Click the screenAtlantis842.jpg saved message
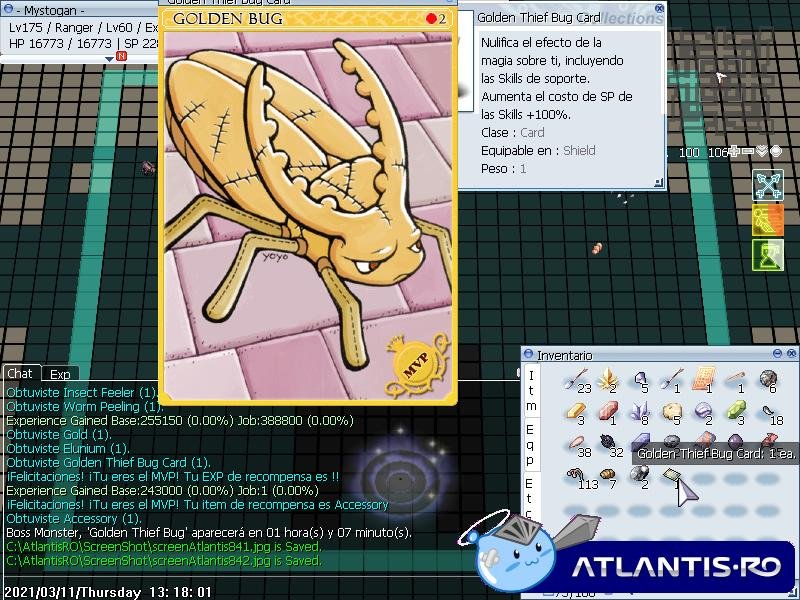The width and height of the screenshot is (800, 600). (x=164, y=561)
